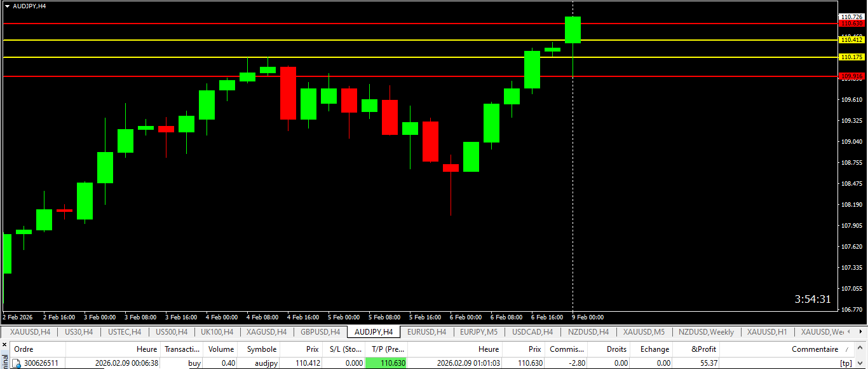Switch to the NZDUSD,Weekly chart tab
Image resolution: width=868 pixels, height=369 pixels.
[706, 332]
